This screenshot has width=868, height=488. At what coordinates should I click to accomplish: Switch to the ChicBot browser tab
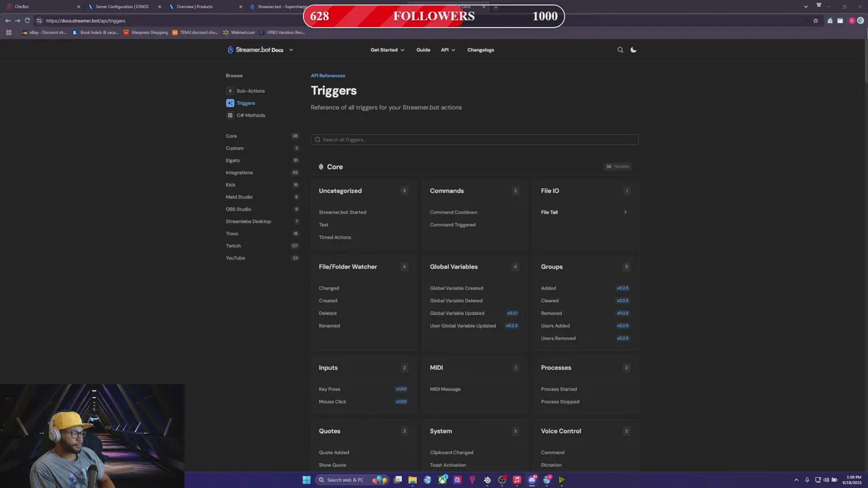click(42, 7)
